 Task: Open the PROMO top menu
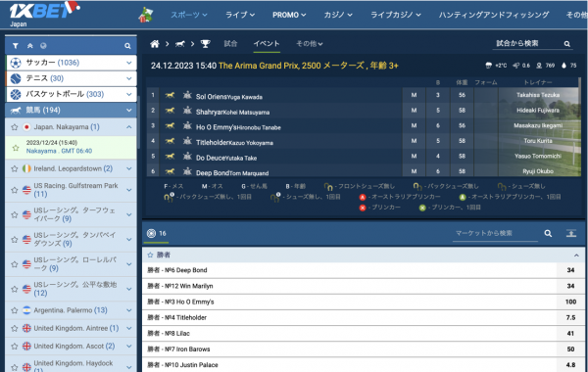289,15
